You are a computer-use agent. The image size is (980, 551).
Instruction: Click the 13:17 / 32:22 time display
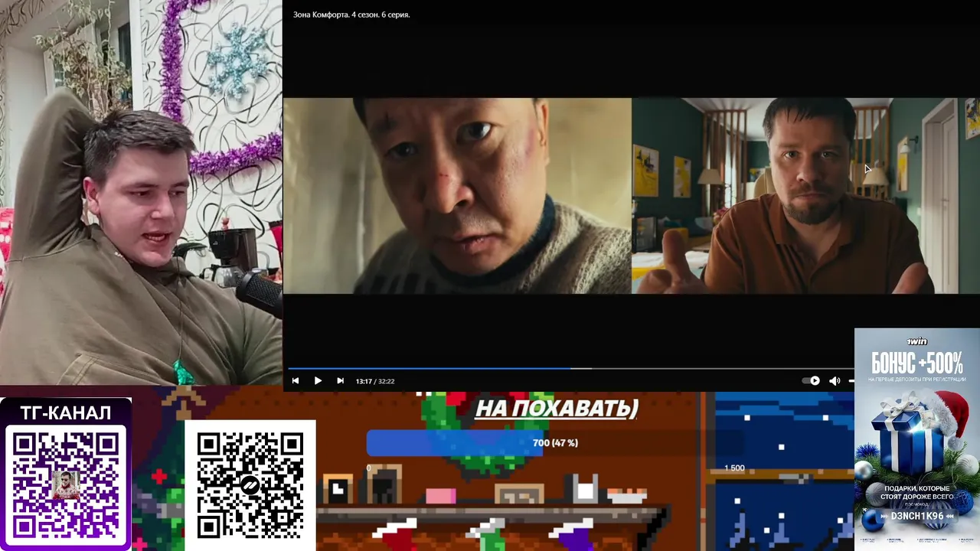[x=375, y=381]
